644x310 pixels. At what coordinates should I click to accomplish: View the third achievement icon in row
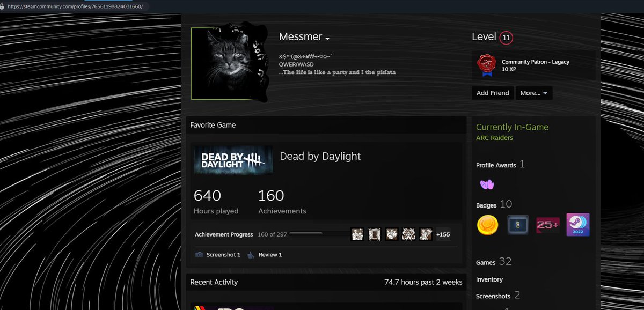tap(392, 234)
